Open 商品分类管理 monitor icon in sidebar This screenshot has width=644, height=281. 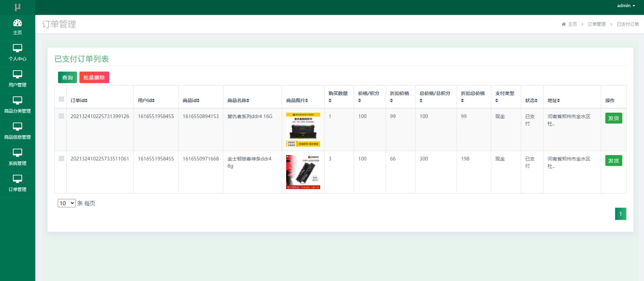(x=18, y=101)
